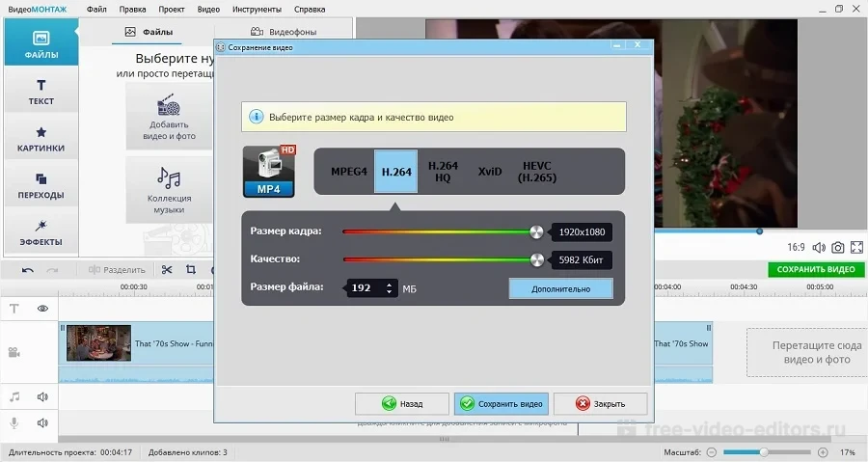Open fullscreen preview with the expand icon
This screenshot has height=462, width=868.
(856, 248)
